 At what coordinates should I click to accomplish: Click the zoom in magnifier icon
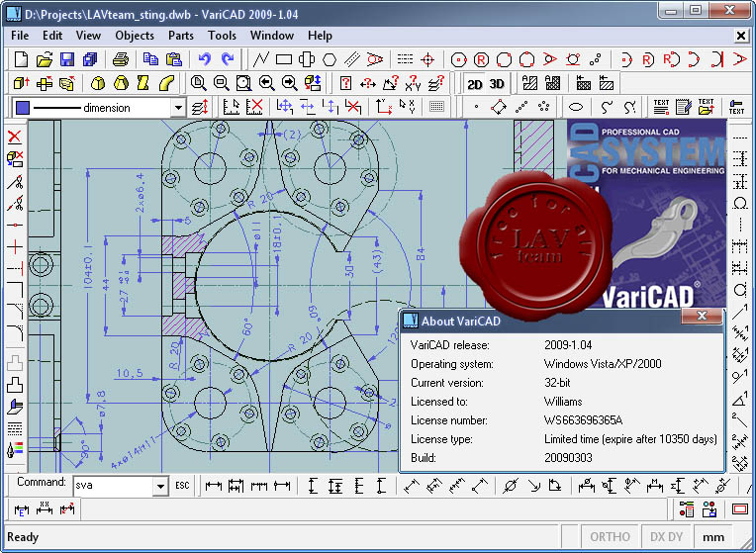pyautogui.click(x=198, y=83)
